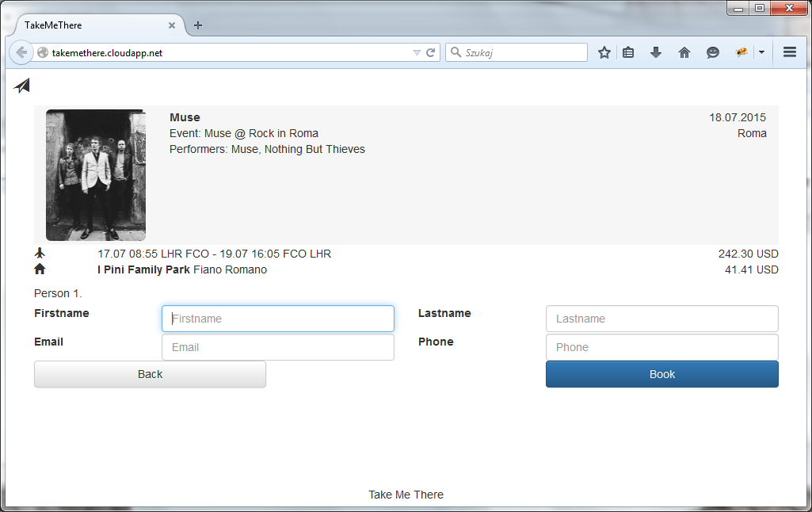Click the Muse title text
Screen dimensions: 812x512
point(185,117)
